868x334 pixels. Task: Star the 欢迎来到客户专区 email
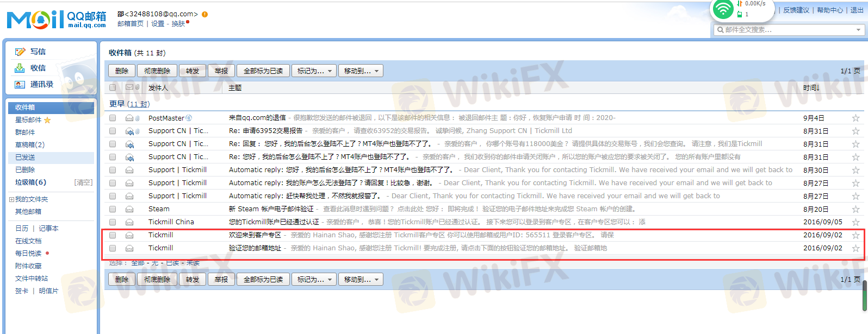tap(855, 235)
